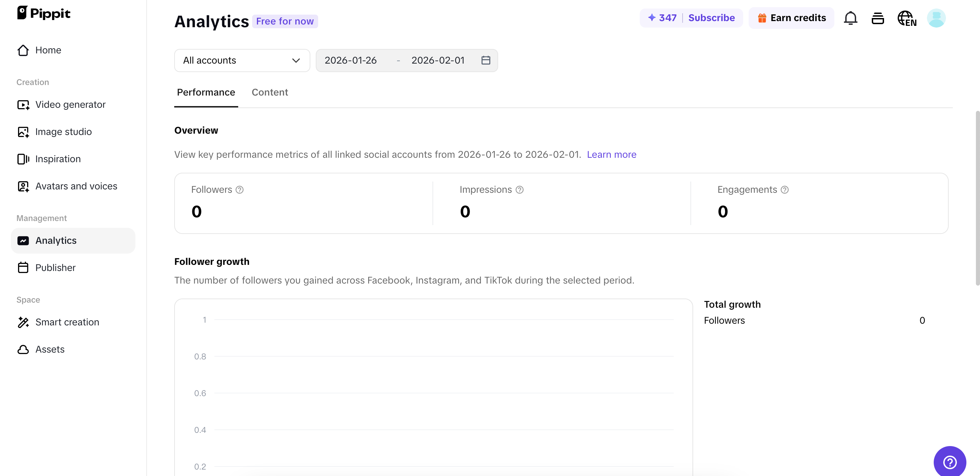Open the date range calendar picker
The height and width of the screenshot is (476, 980).
486,61
